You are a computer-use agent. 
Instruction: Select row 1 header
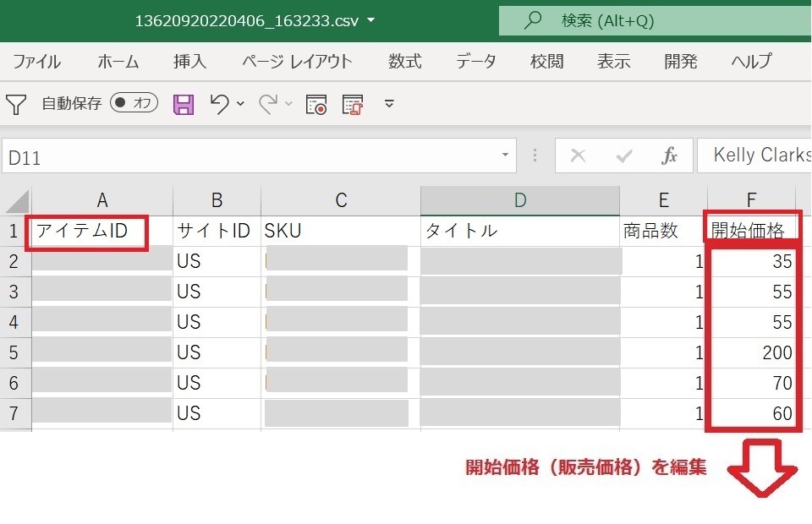point(15,231)
